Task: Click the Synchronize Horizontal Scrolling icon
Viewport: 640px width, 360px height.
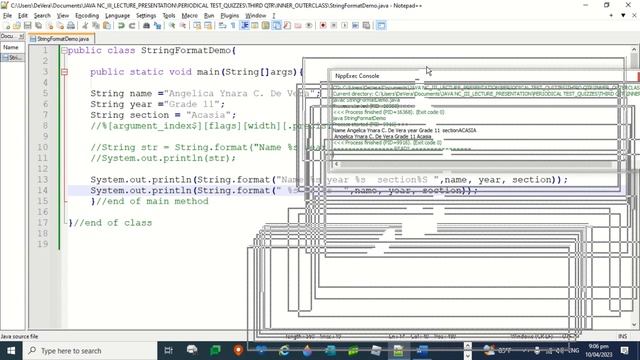Action: (208, 26)
